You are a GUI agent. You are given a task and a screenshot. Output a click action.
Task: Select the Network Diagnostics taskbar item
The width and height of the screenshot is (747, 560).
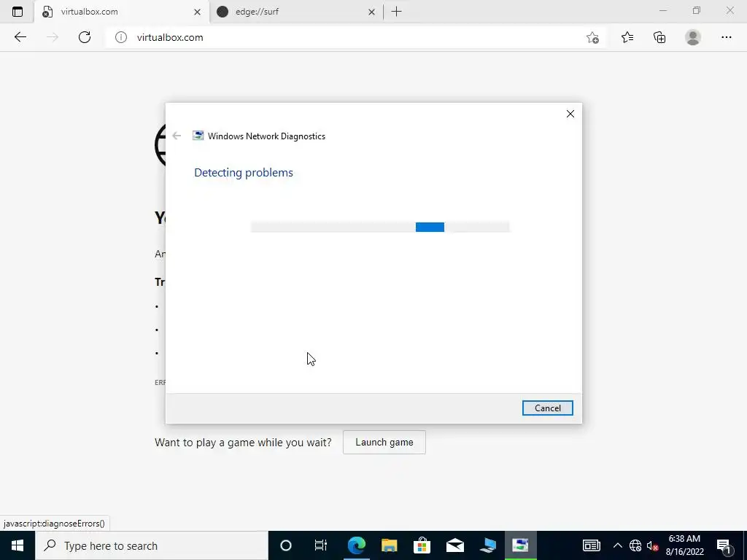[520, 545]
